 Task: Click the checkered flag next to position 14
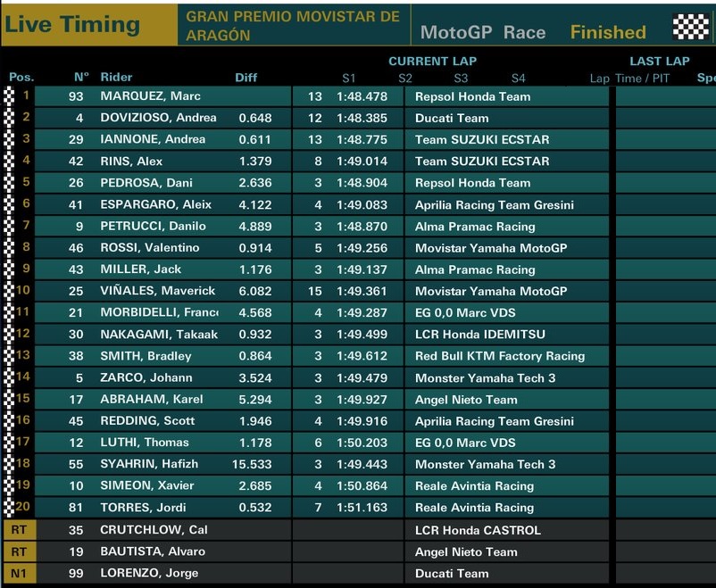tap(11, 377)
